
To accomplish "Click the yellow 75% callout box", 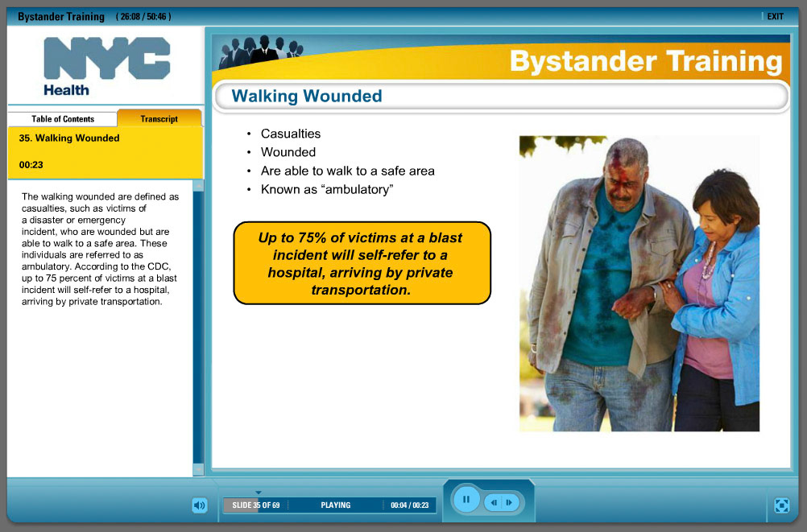I will [361, 262].
